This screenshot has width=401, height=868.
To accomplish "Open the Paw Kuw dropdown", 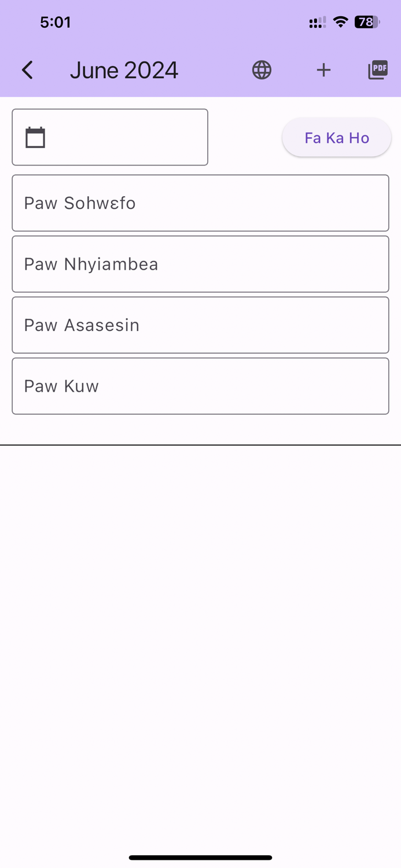I will coord(200,385).
